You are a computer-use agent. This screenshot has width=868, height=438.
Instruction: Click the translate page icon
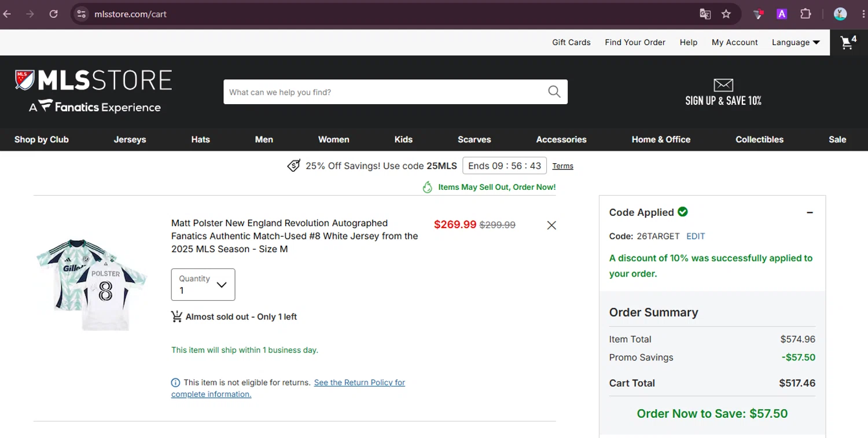[x=705, y=14]
